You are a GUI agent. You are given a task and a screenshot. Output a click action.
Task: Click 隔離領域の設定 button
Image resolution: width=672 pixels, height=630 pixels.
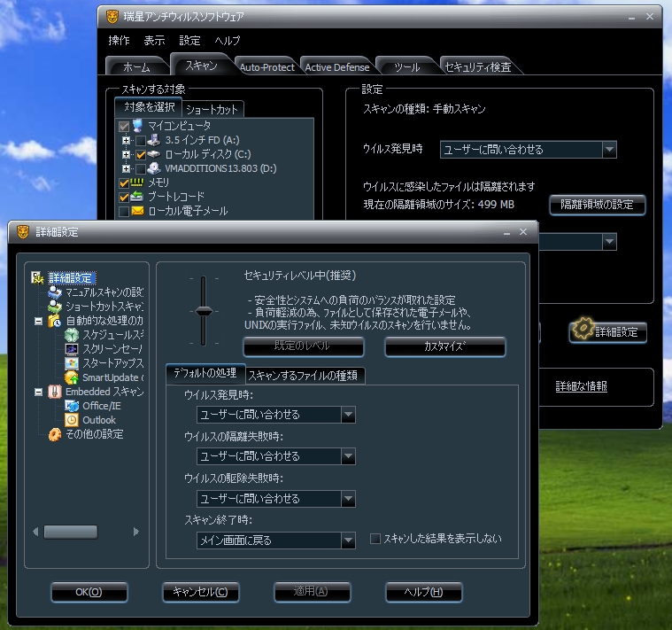pyautogui.click(x=597, y=205)
